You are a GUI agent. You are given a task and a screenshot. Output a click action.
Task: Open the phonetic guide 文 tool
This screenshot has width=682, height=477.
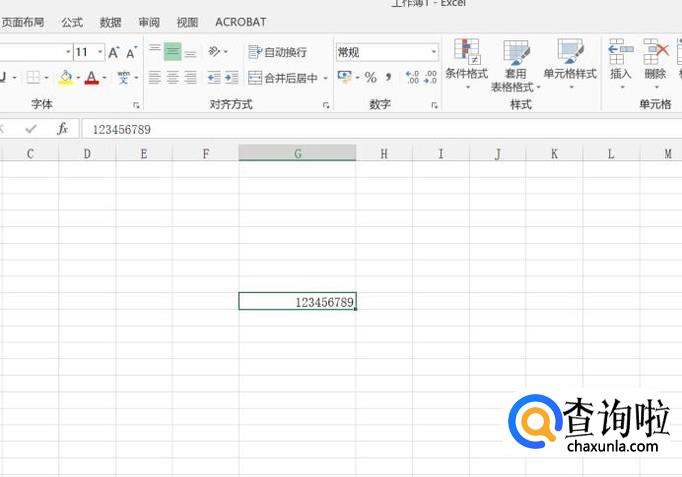click(x=124, y=78)
